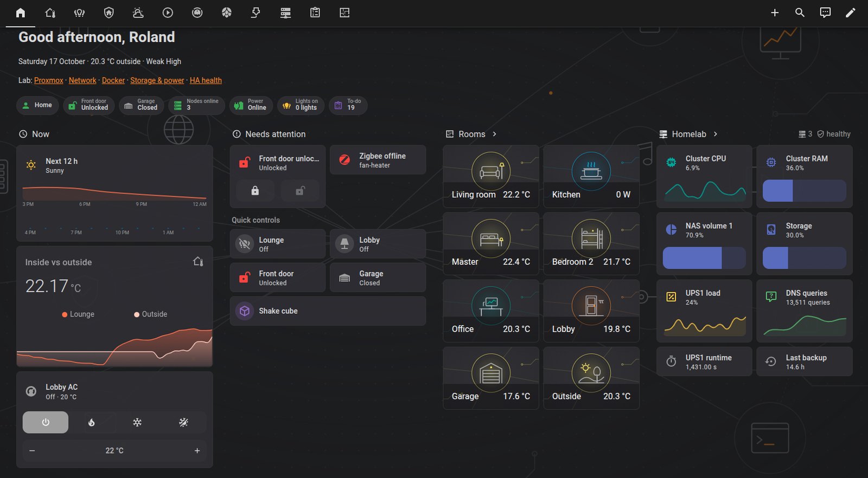
Task: Open search with the magnifier icon
Action: pyautogui.click(x=800, y=12)
